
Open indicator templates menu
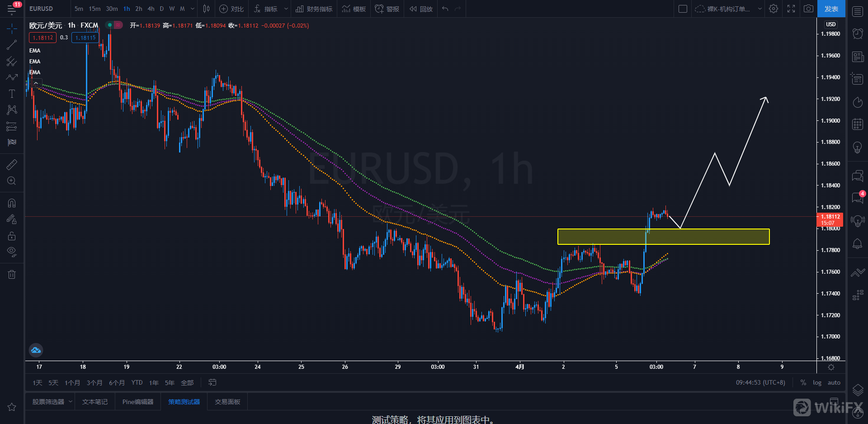tap(354, 9)
